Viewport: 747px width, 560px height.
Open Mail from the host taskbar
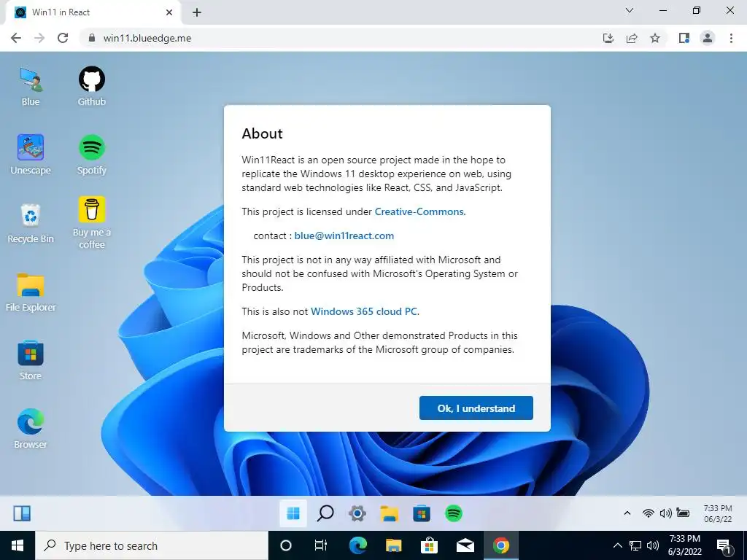[x=465, y=545]
